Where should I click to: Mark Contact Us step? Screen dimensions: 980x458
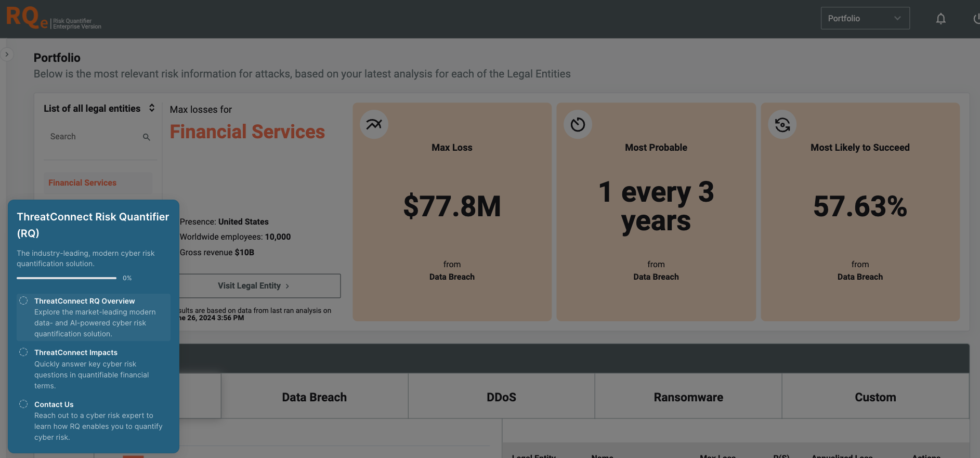[23, 404]
